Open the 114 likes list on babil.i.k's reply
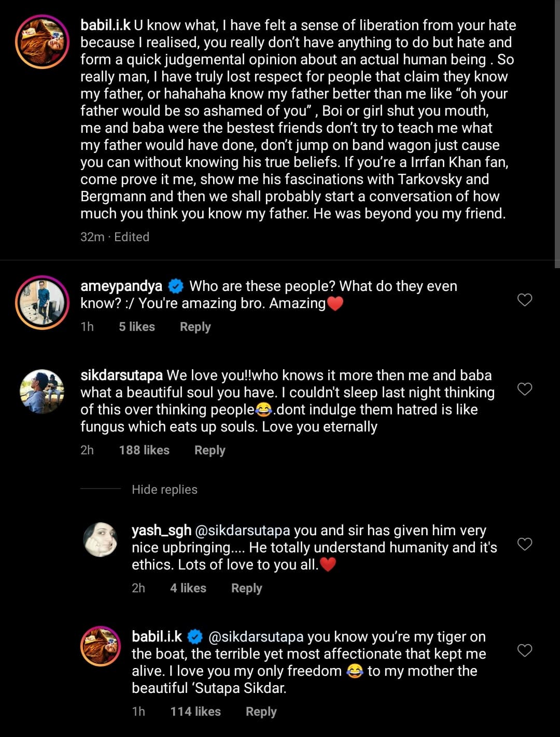560x737 pixels. pyautogui.click(x=195, y=711)
